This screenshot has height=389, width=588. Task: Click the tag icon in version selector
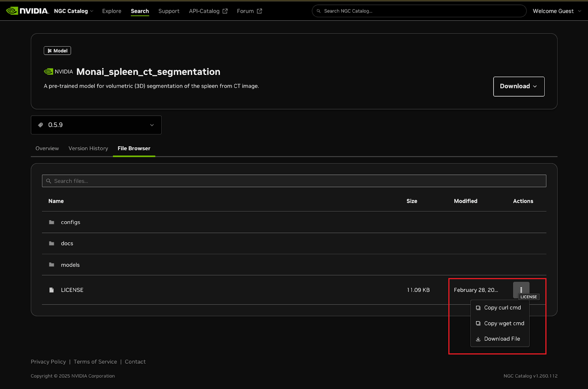tap(40, 125)
